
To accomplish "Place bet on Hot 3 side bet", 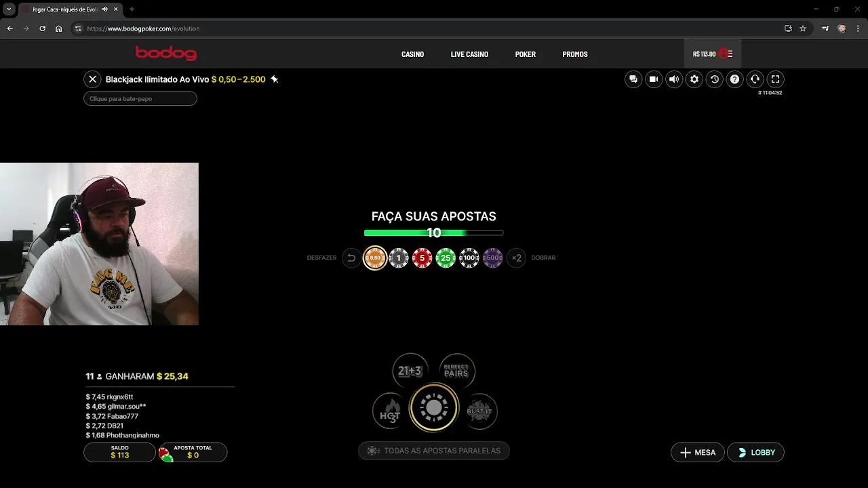I will pyautogui.click(x=390, y=411).
